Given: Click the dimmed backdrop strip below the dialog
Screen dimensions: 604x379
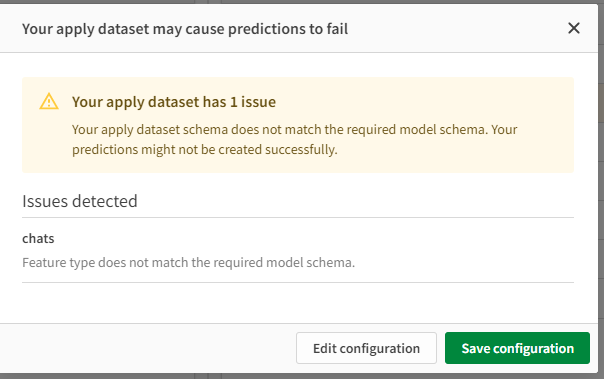Looking at the screenshot, I should click(300, 376).
